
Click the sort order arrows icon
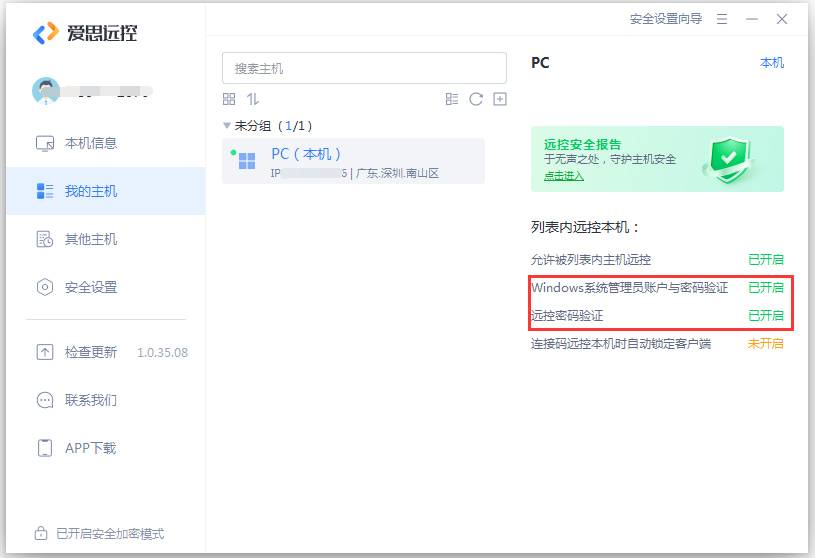click(x=253, y=99)
